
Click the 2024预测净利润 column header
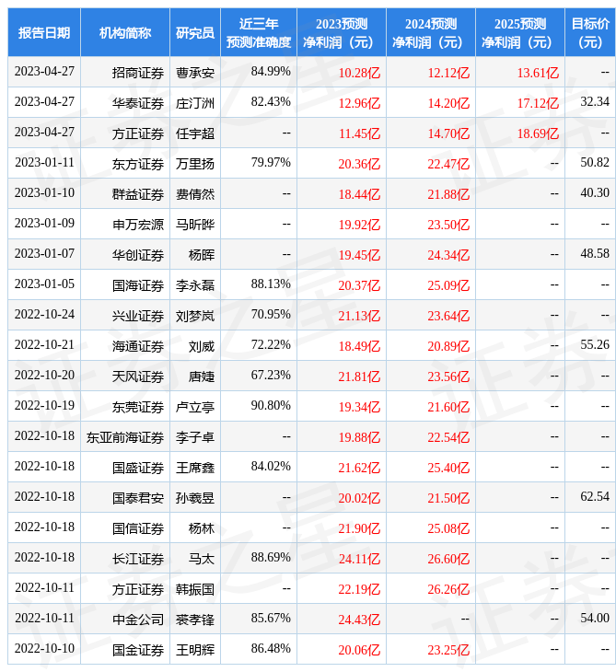coord(431,32)
